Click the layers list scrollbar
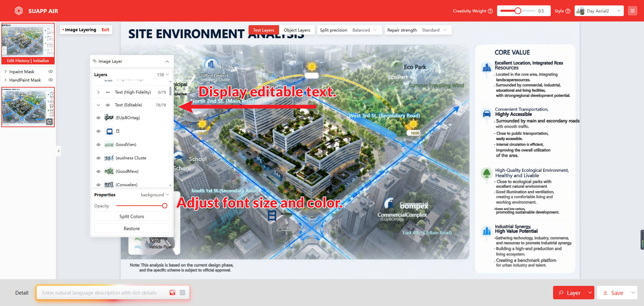Image resolution: width=644 pixels, height=306 pixels. 170,91
